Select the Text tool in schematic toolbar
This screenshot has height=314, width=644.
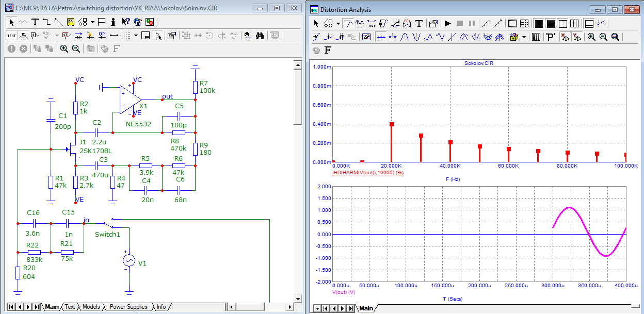tap(35, 22)
